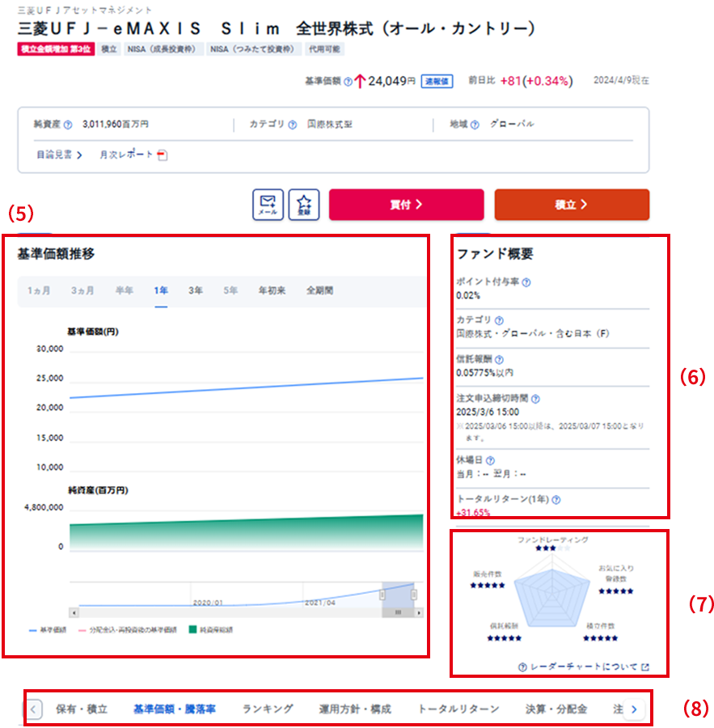Open help icon beside カテゴリ in summary box
Image resolution: width=714 pixels, height=728 pixels.
293,125
